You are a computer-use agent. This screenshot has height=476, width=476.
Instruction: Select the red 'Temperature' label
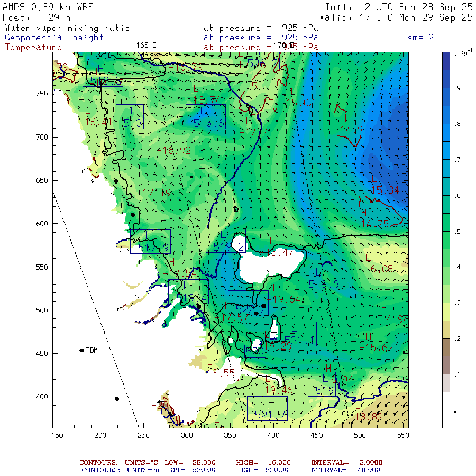tap(33, 48)
